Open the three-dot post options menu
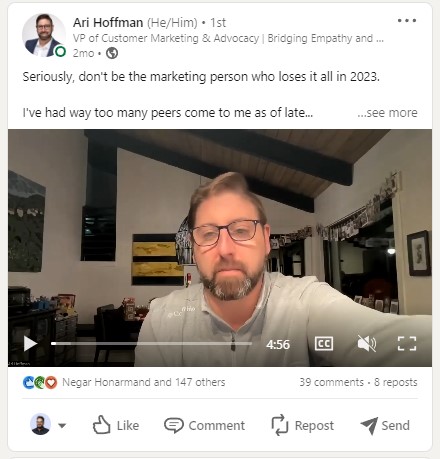 pos(407,21)
